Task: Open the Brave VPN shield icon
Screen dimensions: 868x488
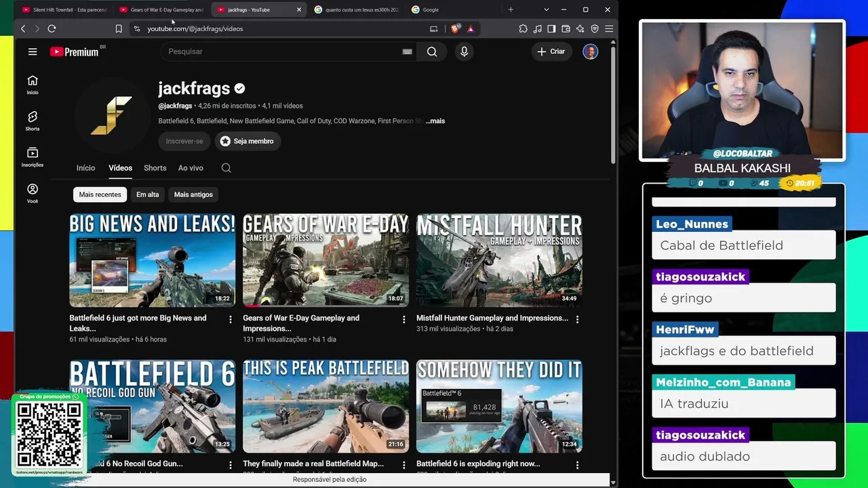Action: click(595, 28)
